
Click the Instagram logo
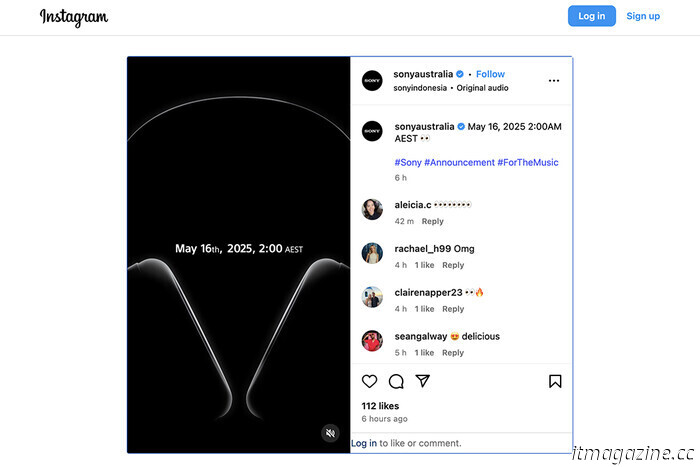click(x=74, y=17)
